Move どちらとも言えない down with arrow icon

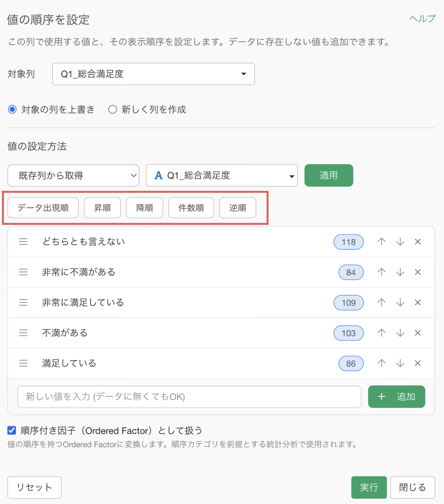click(400, 242)
